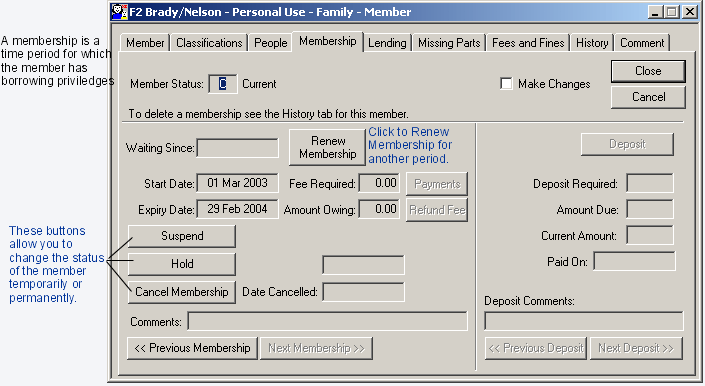Click the Next Deposit button
Screen dimensions: 705x386
(636, 348)
